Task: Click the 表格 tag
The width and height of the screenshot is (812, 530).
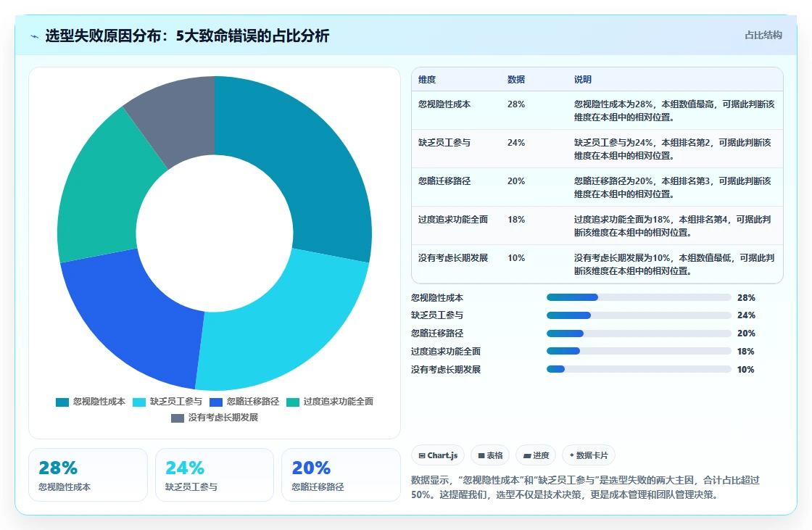Action: click(490, 455)
